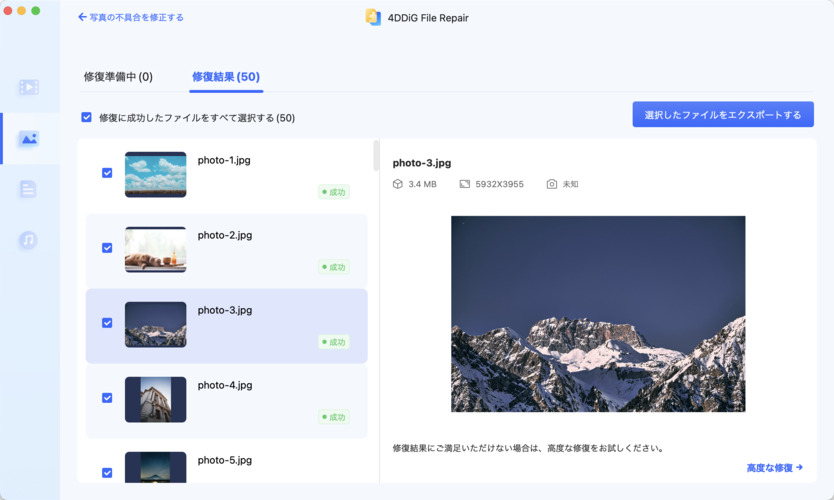
Task: Click the photo-3.jpg preview title
Action: (422, 163)
